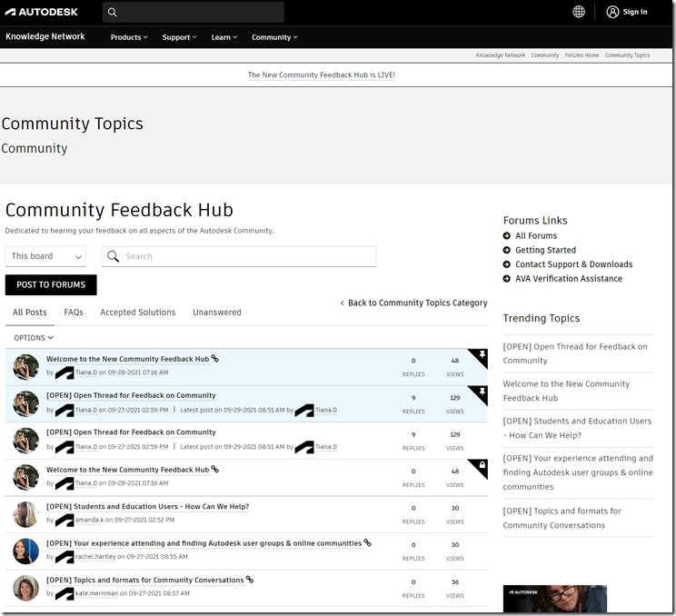Expand the Products menu
Screen dimensions: 676x616
coord(129,37)
